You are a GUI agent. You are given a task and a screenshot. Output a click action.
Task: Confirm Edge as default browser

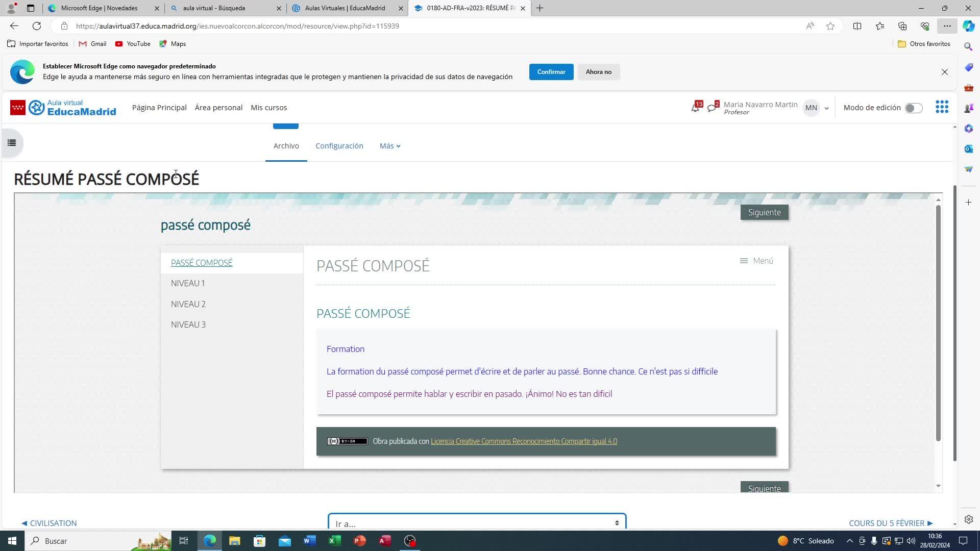coord(551,72)
